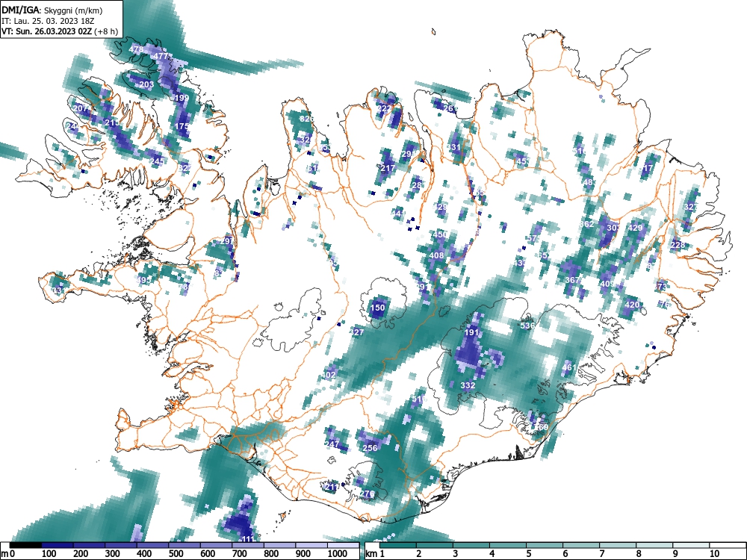
Task: Click the '191' visibility value on Vatnajökull
Action: click(x=471, y=333)
